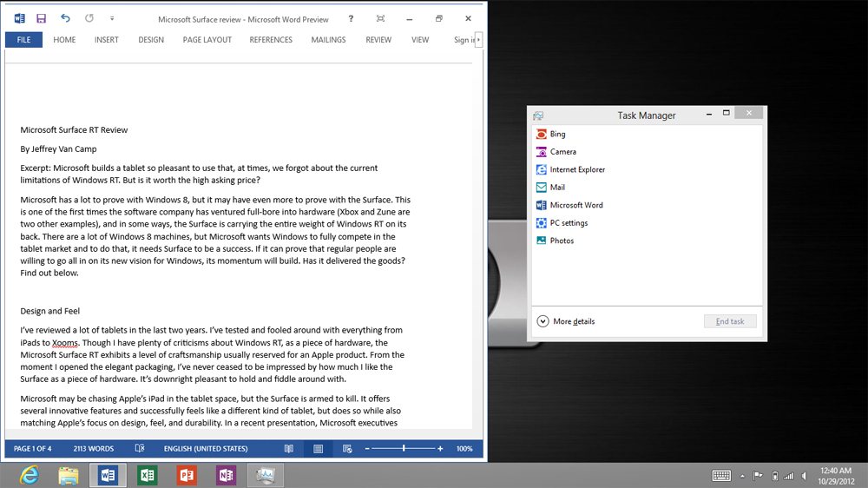
Task: Click the zoom in plus button
Action: pyautogui.click(x=440, y=449)
